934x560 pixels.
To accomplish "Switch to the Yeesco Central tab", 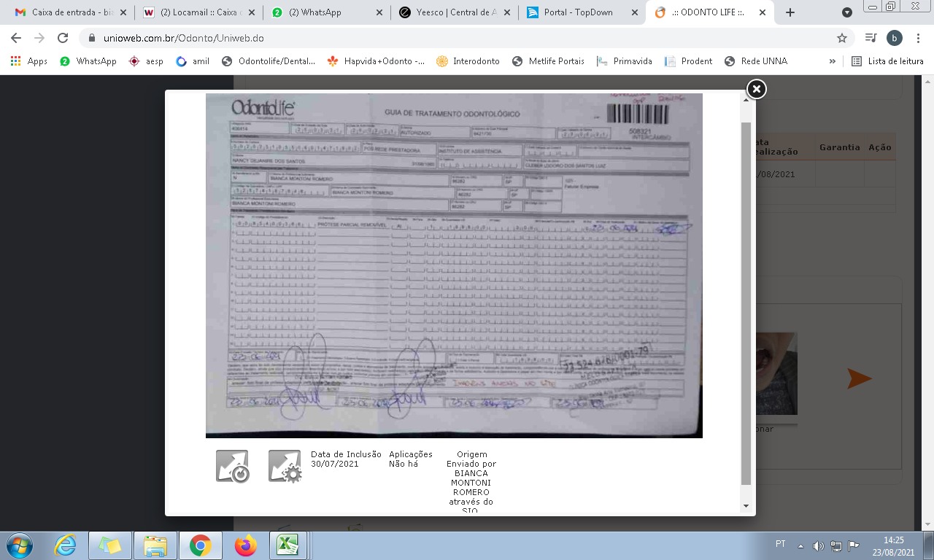I will tap(455, 12).
